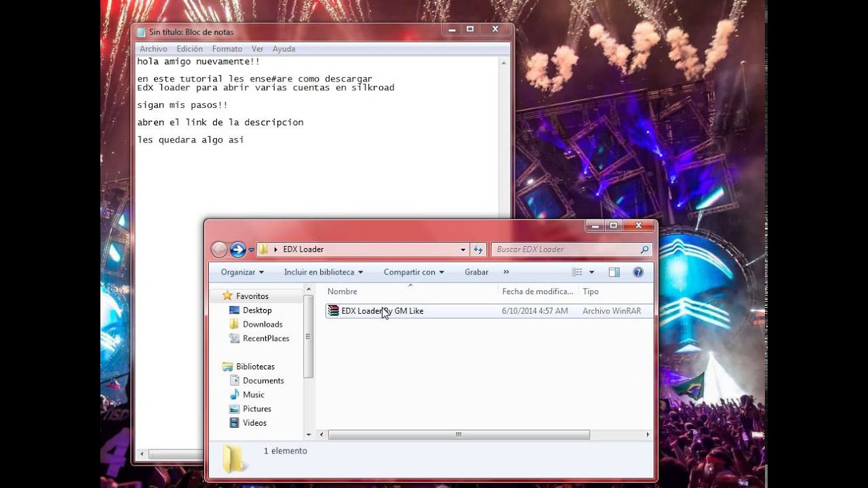Click the WinRAR archive icon of the file
The width and height of the screenshot is (868, 488).
coord(333,311)
